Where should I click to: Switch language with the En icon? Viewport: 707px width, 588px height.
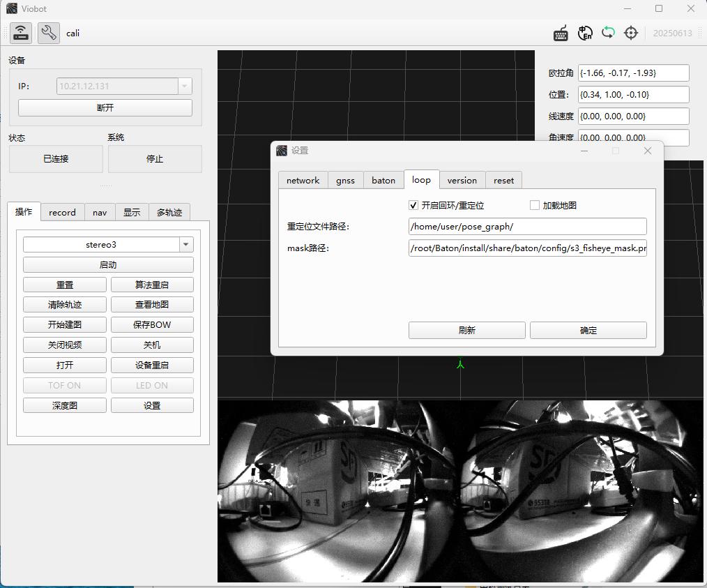pyautogui.click(x=585, y=33)
